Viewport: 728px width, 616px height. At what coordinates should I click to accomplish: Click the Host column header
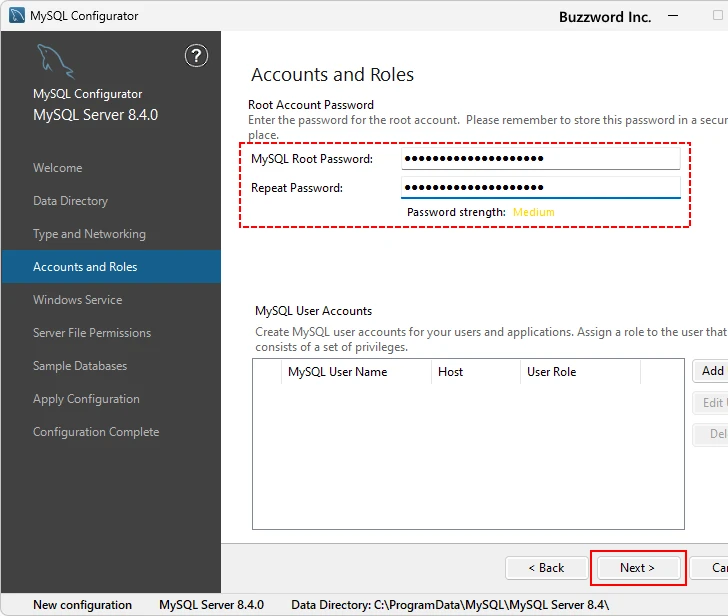[x=476, y=372]
